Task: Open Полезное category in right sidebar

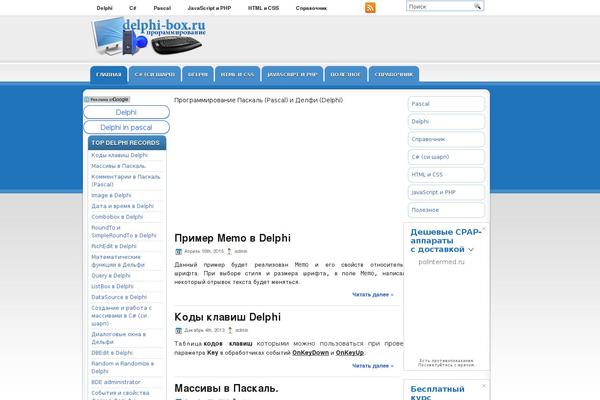Action: [447, 210]
